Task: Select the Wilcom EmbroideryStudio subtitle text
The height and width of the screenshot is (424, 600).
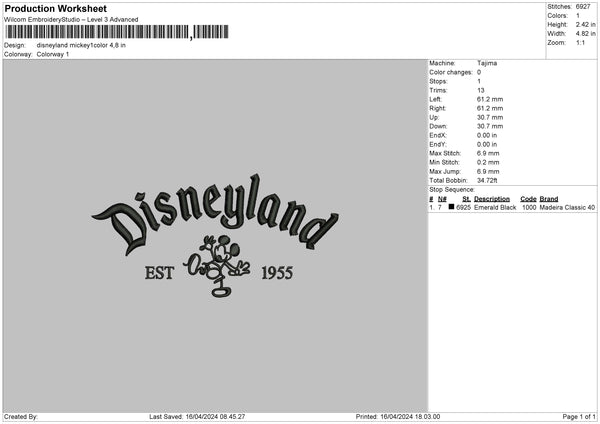Action: (x=71, y=20)
